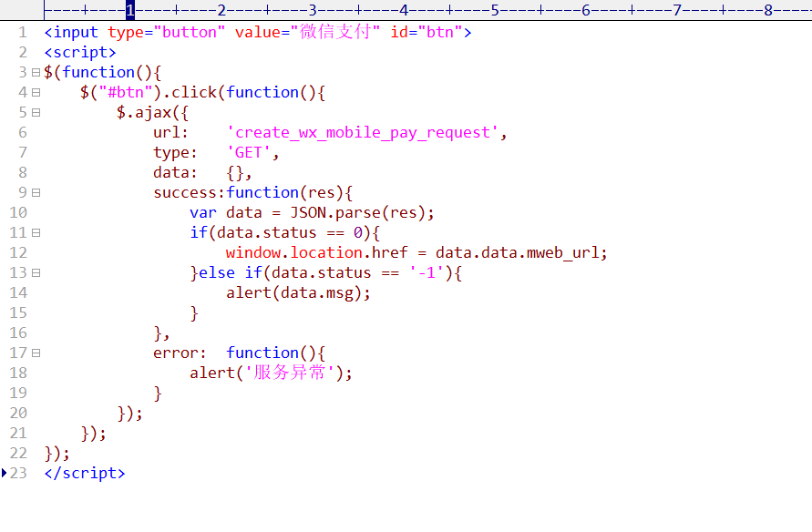Click gutter line number 12
This screenshot has height=532, width=812.
[x=18, y=253]
